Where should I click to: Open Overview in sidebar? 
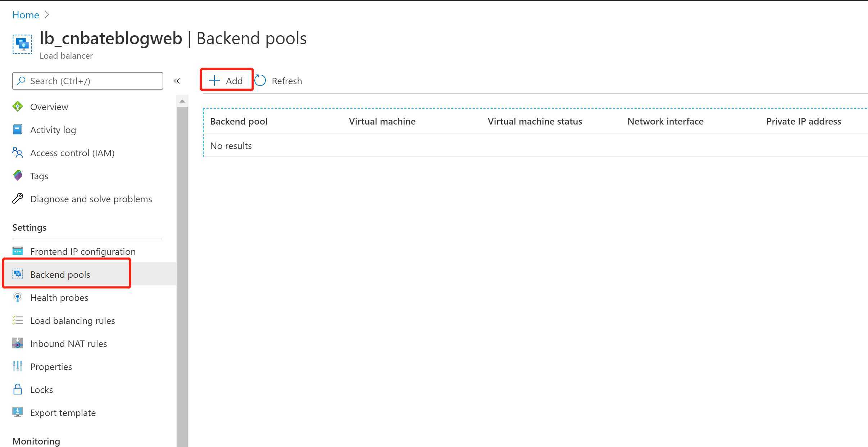49,107
